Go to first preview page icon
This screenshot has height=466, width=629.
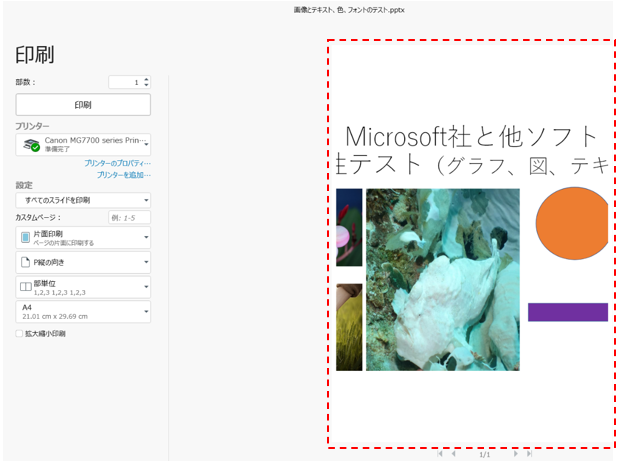tap(439, 454)
